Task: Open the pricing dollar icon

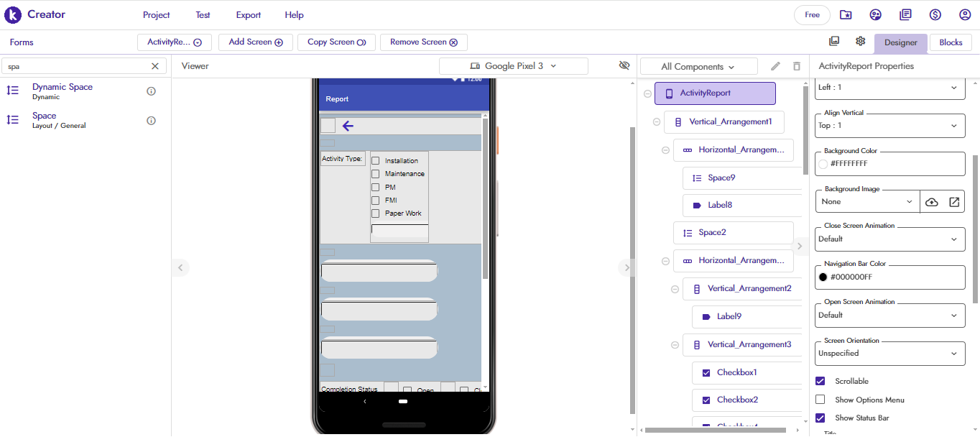Action: click(x=935, y=14)
